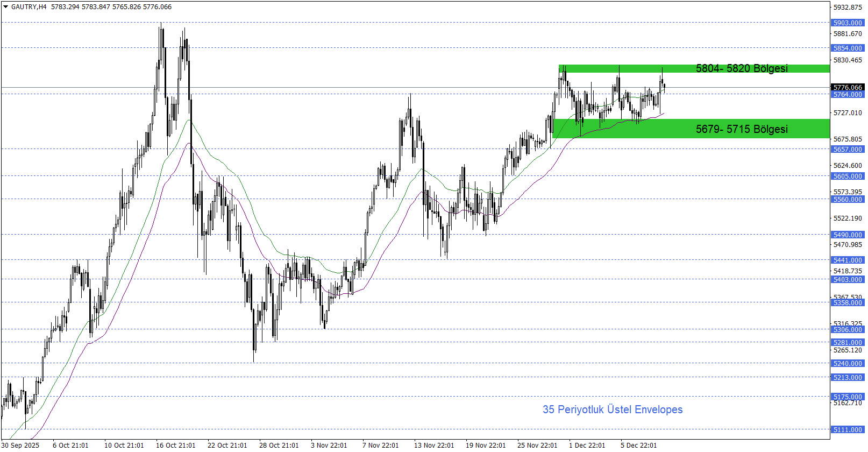The width and height of the screenshot is (868, 452).
Task: Select the 5903.000 horizontal level label
Action: coord(848,23)
